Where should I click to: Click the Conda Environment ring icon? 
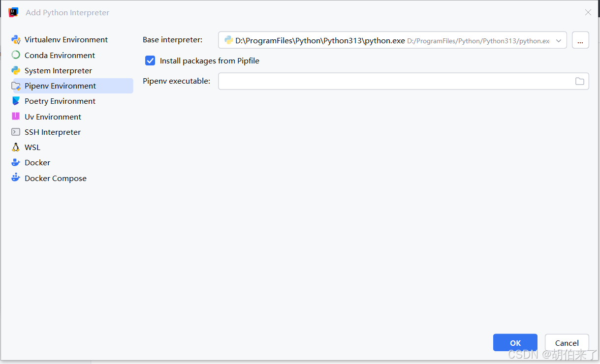coord(16,55)
